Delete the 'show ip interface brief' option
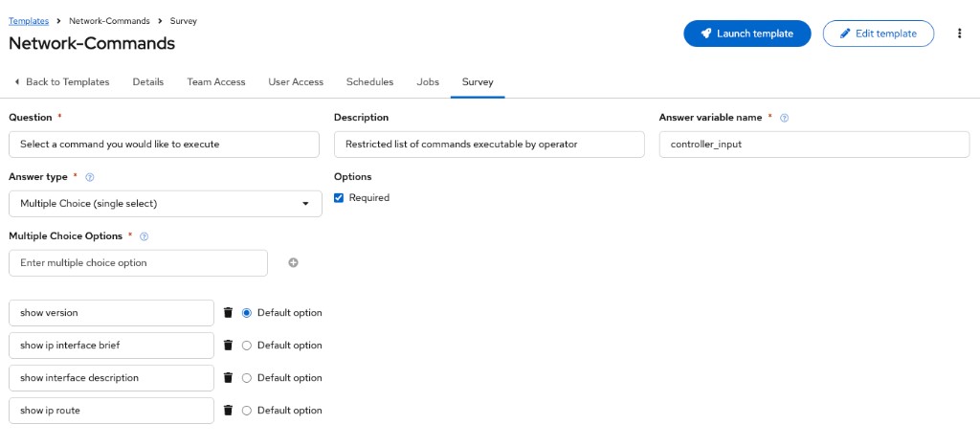The image size is (980, 447). click(228, 346)
